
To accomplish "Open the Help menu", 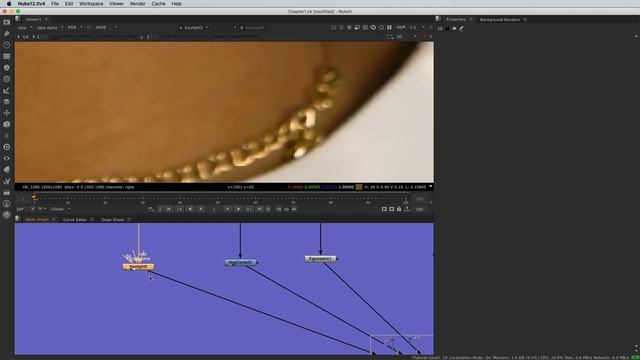I will click(176, 4).
